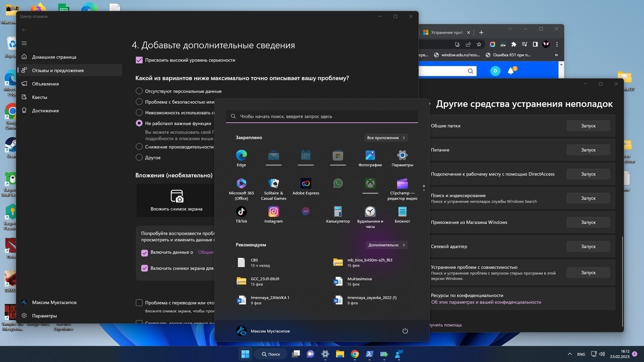Select the Отсутствуют персональные данные option
This screenshot has width=644, height=362.
click(x=139, y=91)
